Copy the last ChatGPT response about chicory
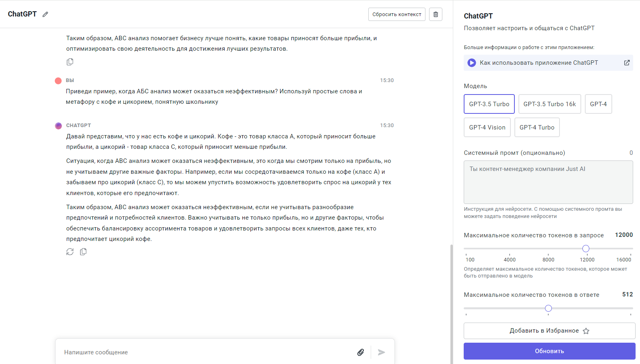The image size is (640, 364). 83,252
